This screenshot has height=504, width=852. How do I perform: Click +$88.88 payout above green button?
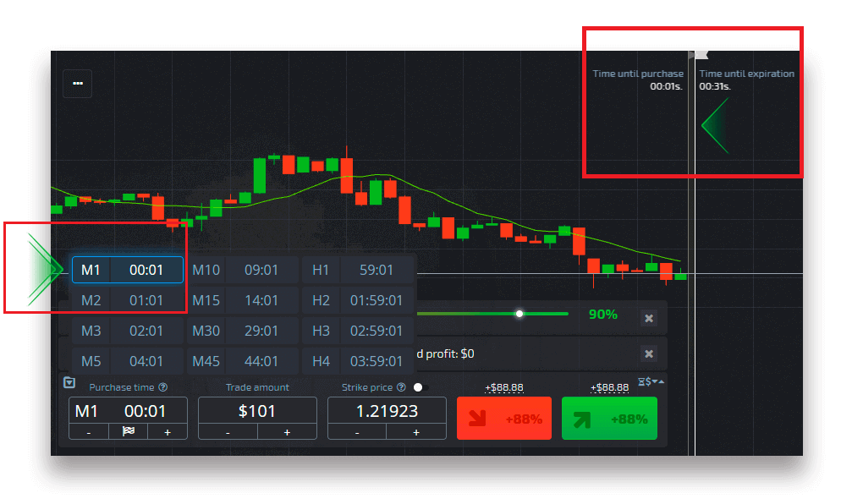click(610, 388)
